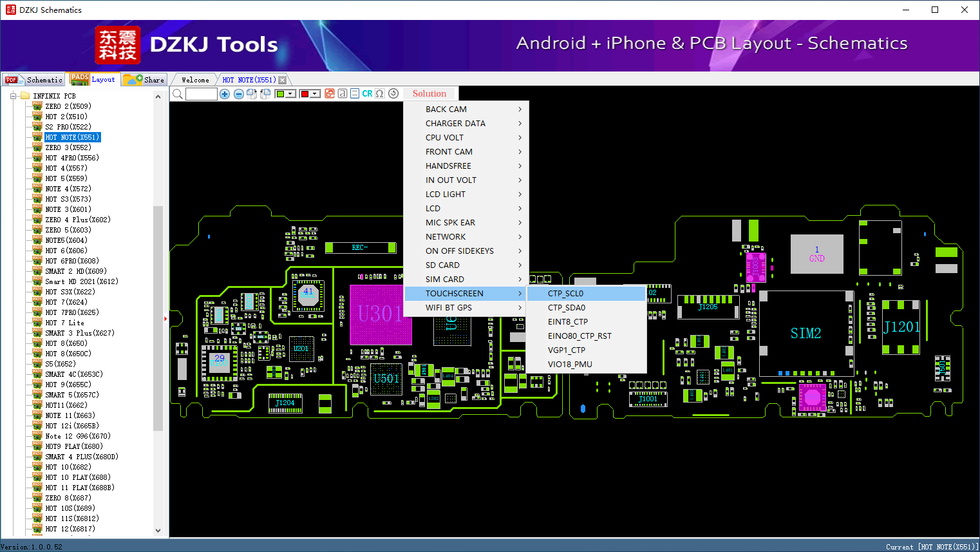Click the letter 'a' text toolbar icon
980x552 pixels.
tap(343, 93)
